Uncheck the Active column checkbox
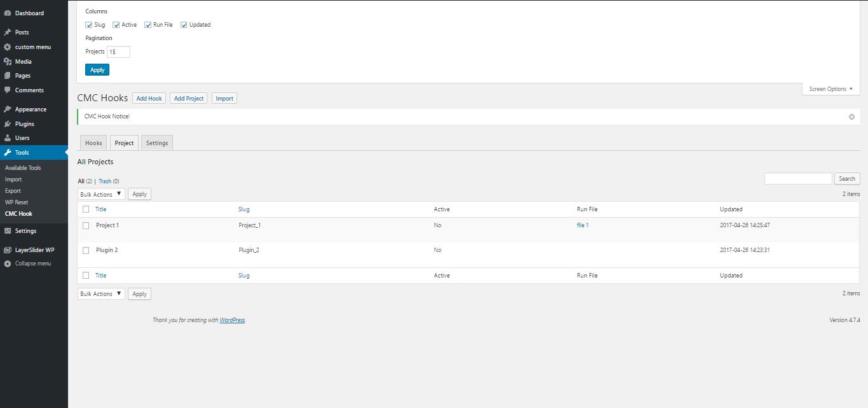This screenshot has width=868, height=408. [116, 25]
